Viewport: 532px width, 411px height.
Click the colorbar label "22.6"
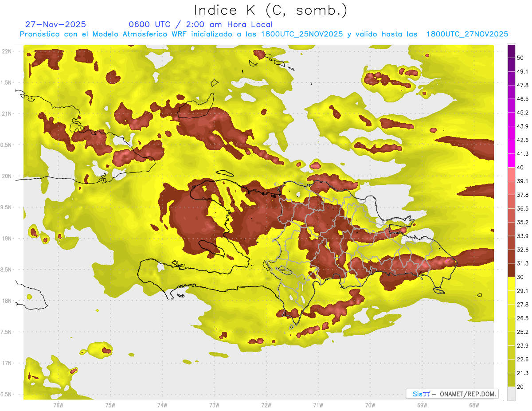point(523,360)
